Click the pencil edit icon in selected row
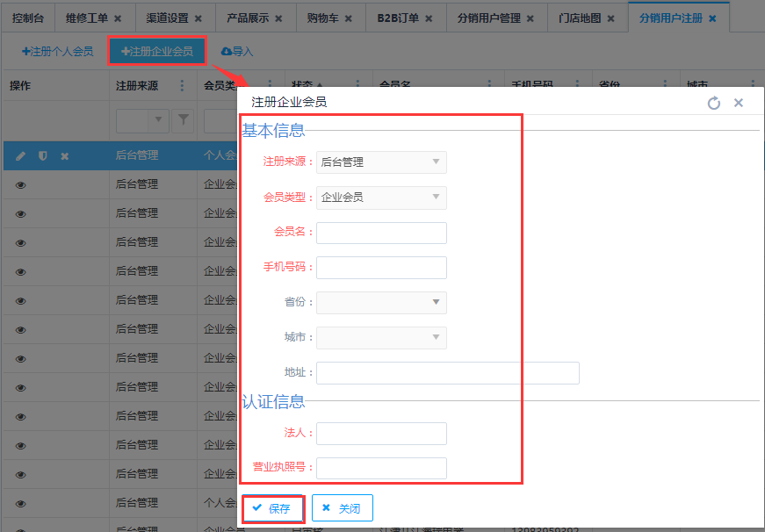Screen dimensions: 765x532 21,156
